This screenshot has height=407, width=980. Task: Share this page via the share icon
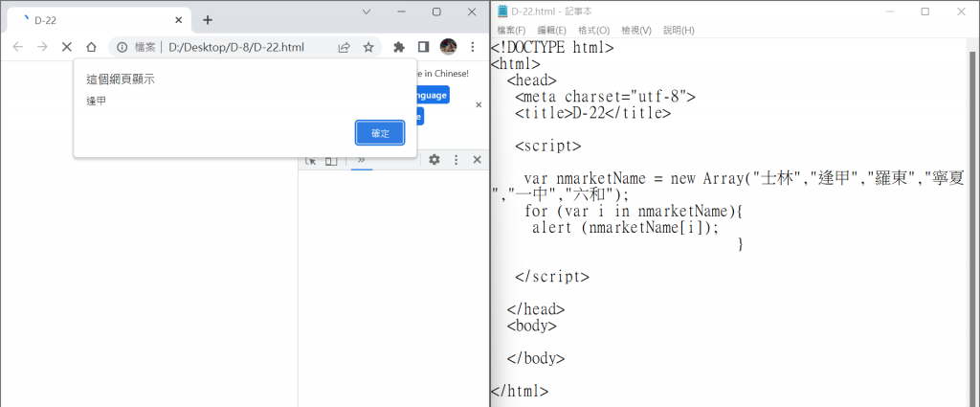(x=344, y=47)
